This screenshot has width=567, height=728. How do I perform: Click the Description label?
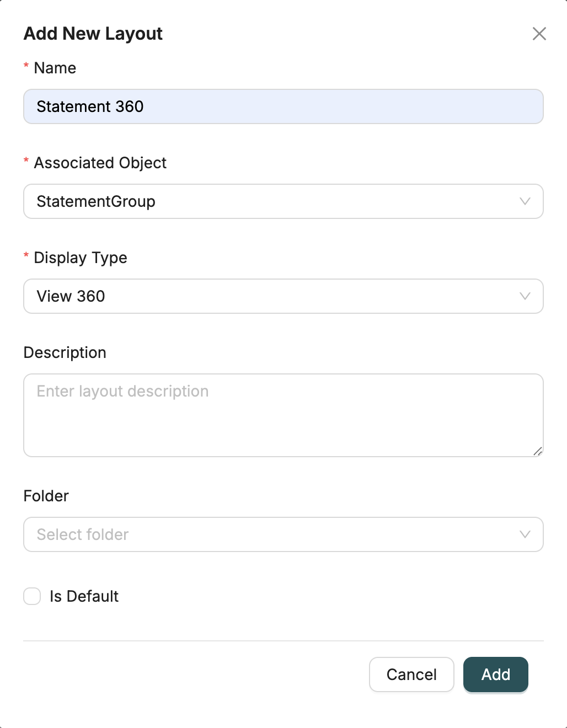pyautogui.click(x=65, y=352)
